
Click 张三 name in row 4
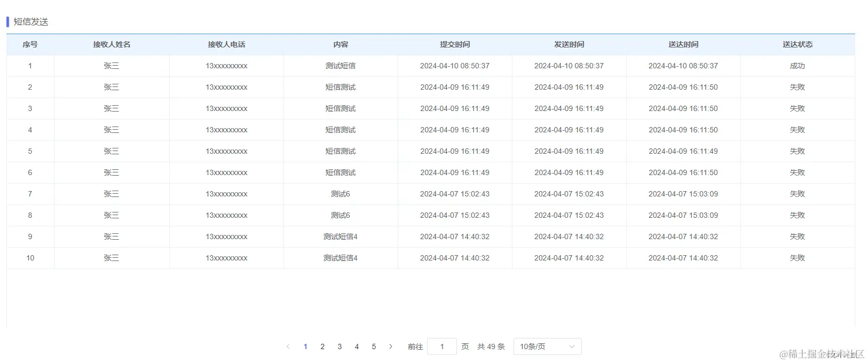point(112,130)
